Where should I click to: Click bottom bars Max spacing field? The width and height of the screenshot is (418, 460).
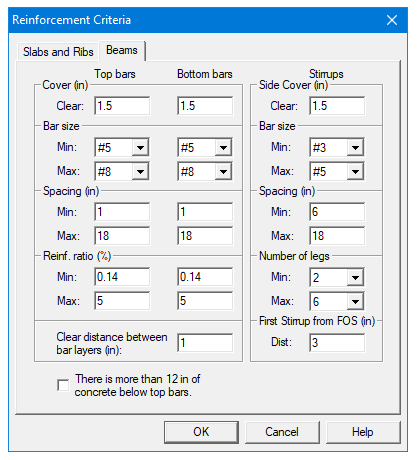(x=205, y=236)
